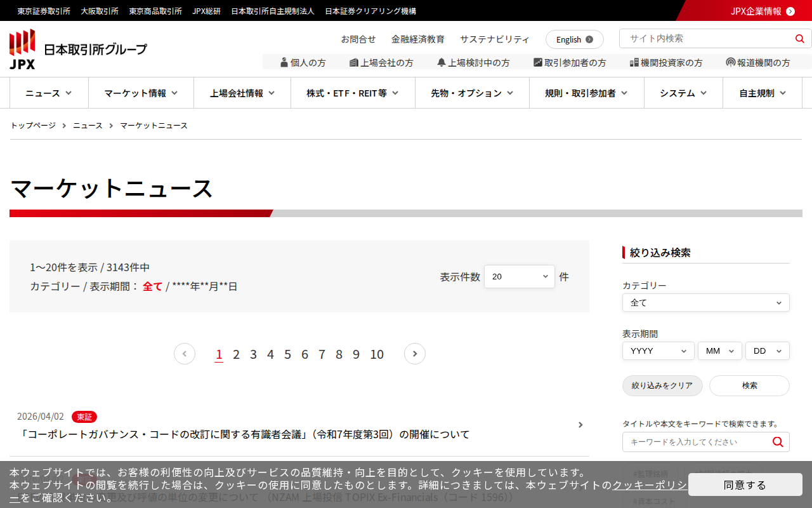Open the JPX総研 link

click(x=207, y=11)
